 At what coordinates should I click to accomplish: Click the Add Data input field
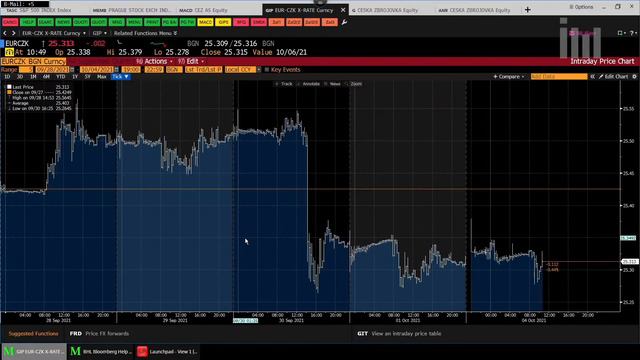click(x=558, y=77)
